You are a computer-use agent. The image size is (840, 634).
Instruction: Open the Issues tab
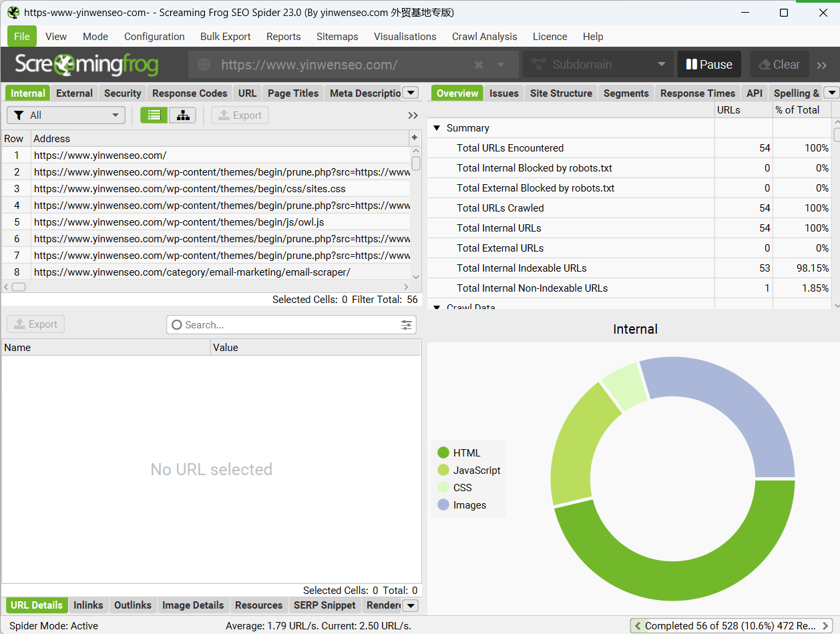pos(503,93)
